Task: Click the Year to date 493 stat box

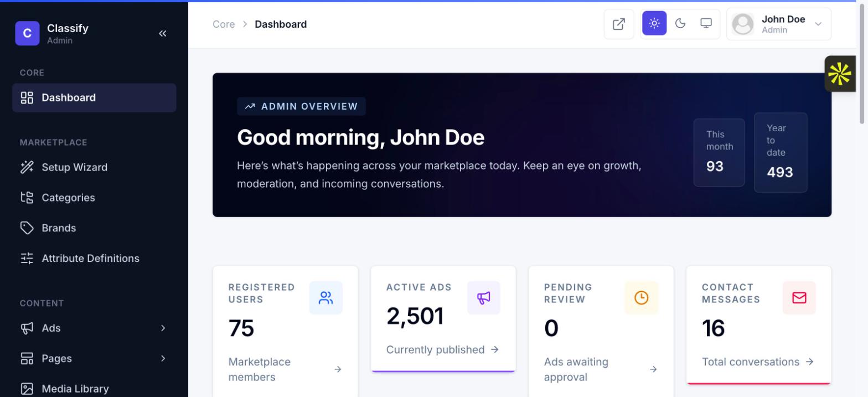Action: (x=781, y=152)
